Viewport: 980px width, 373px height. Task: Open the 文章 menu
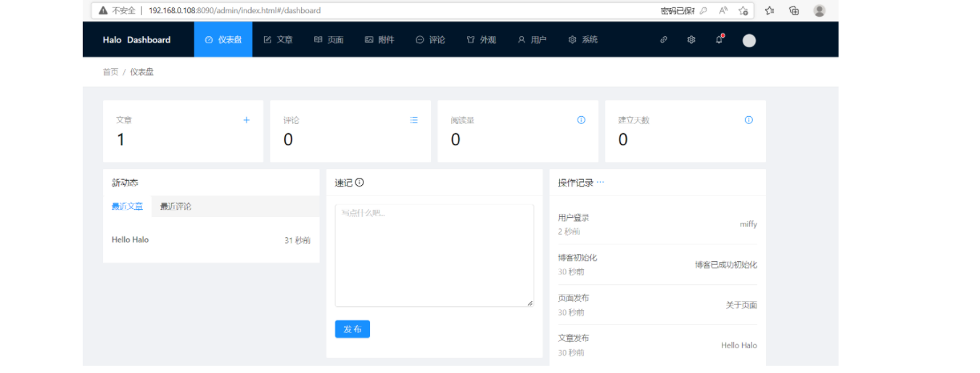pos(278,40)
